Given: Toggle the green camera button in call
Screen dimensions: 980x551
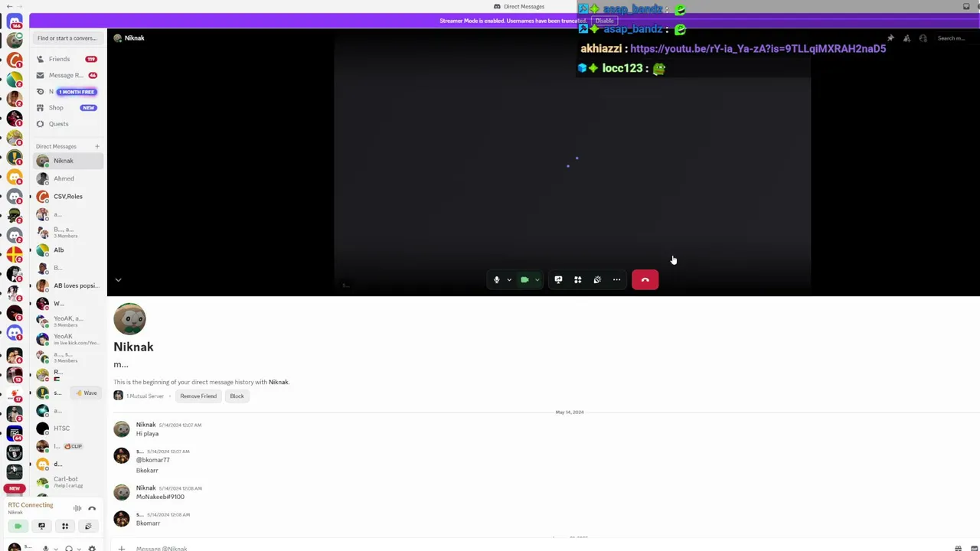Looking at the screenshot, I should (x=524, y=280).
